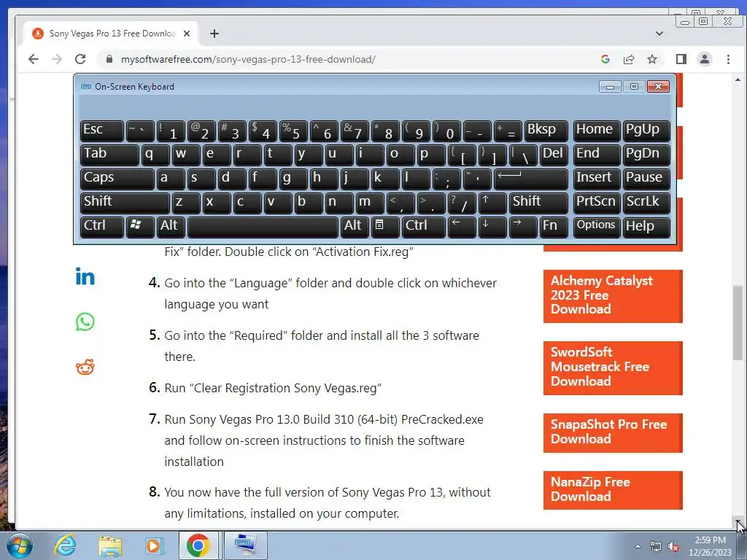747x560 pixels.
Task: Reload the page with the refresh icon
Action: pos(80,59)
